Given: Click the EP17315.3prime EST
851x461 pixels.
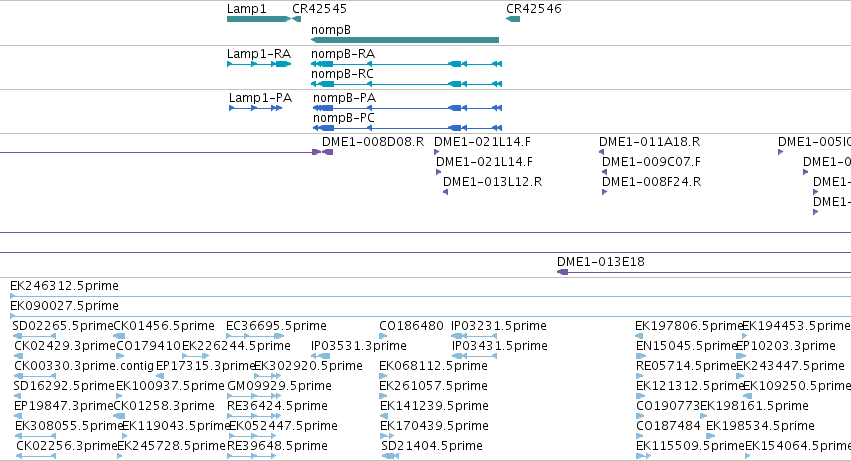Looking at the screenshot, I should (160, 376).
